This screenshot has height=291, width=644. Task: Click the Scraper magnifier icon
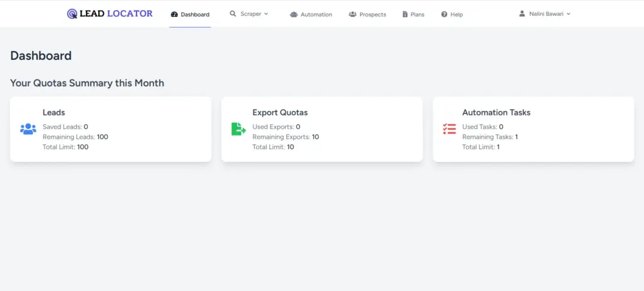tap(233, 14)
